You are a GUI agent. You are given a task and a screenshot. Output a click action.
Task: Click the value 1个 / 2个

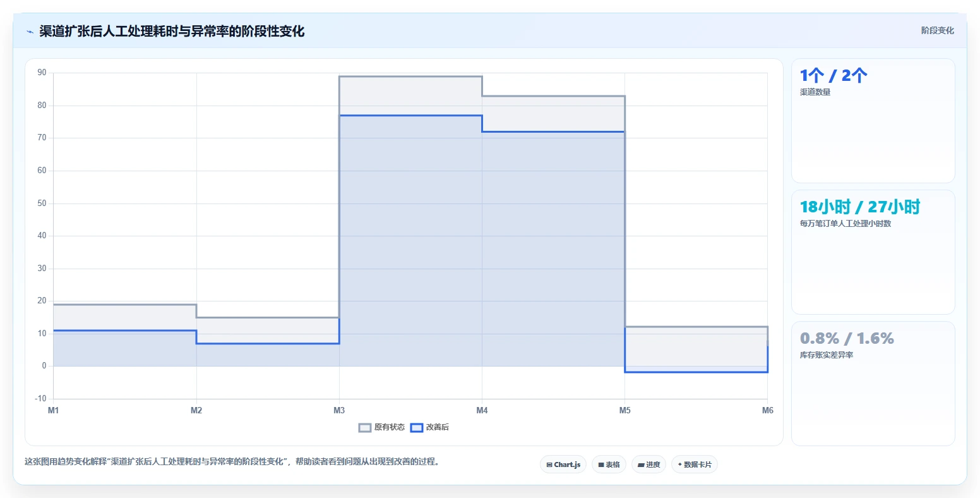click(834, 76)
